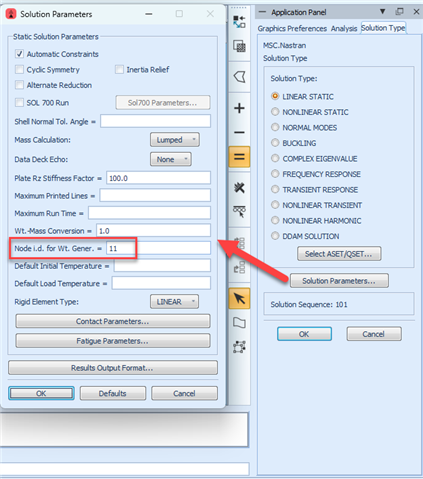Click the Results Output Format button
Viewport: 423px width, 479px height.
point(113,368)
